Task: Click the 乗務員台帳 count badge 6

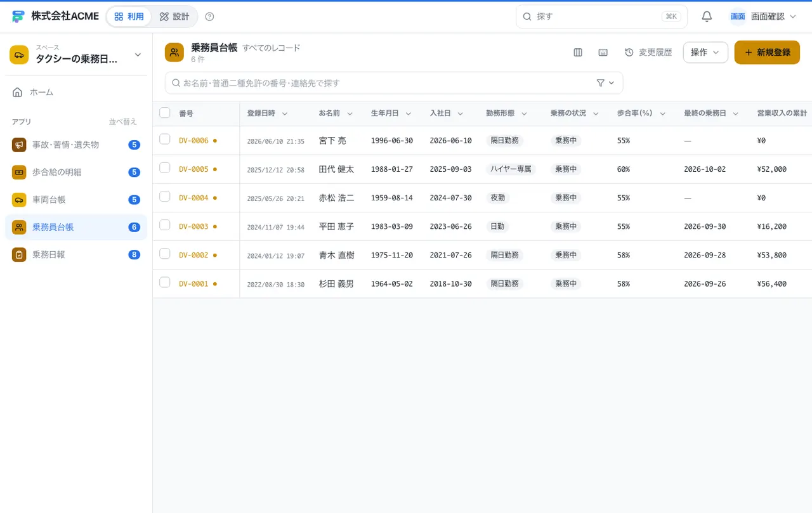Action: (x=134, y=227)
